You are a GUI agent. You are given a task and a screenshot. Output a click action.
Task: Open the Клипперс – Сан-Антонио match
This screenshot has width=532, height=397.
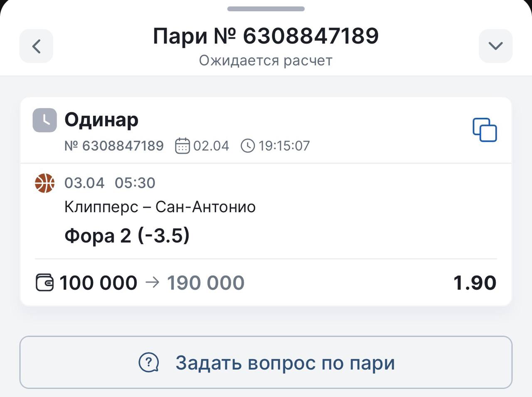pos(160,207)
